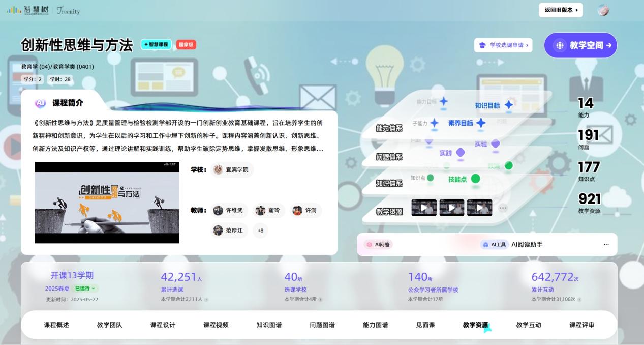The width and height of the screenshot is (644, 345).
Task: Show more AI tools via ellipsis
Action: 606,245
